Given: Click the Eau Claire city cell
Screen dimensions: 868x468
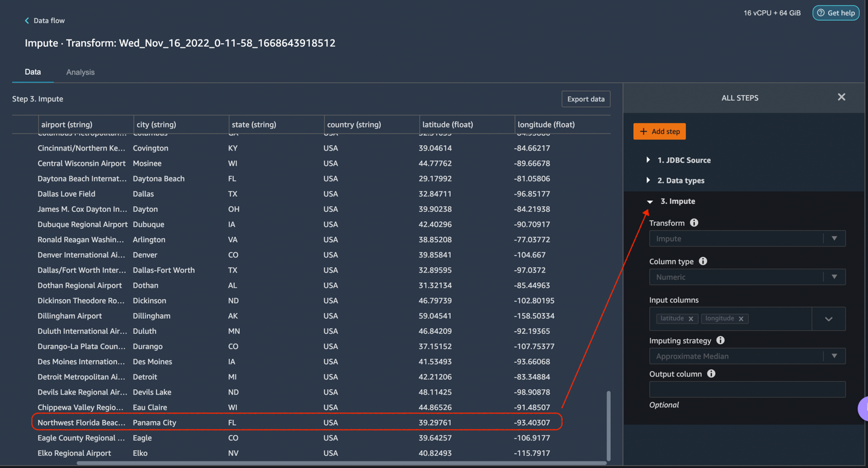Looking at the screenshot, I should [x=150, y=407].
